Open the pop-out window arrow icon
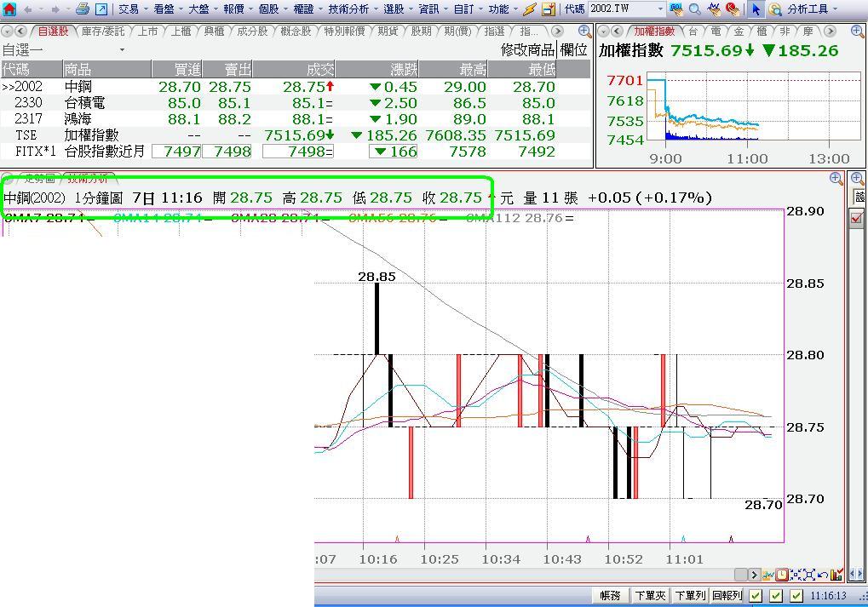Image resolution: width=868 pixels, height=607 pixels. point(101,9)
